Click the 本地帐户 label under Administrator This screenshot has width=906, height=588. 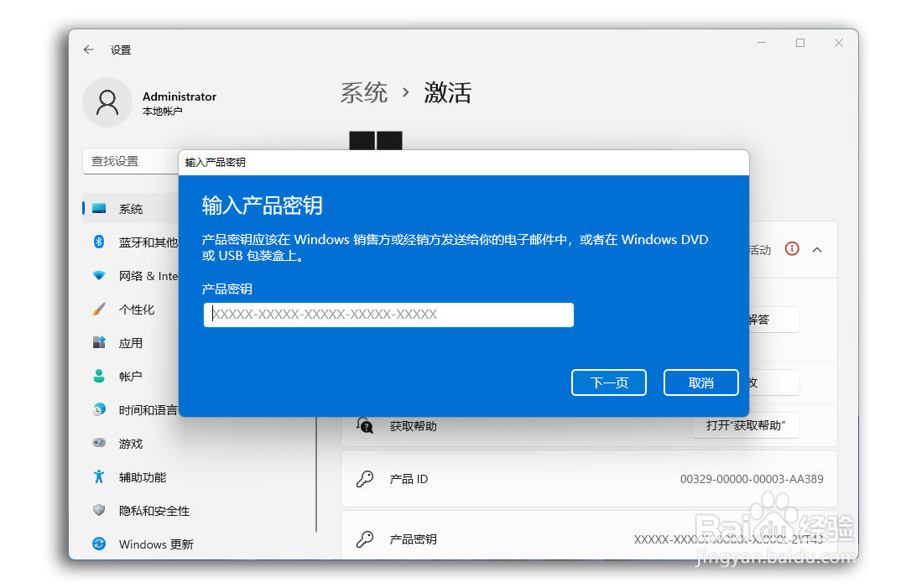(163, 111)
